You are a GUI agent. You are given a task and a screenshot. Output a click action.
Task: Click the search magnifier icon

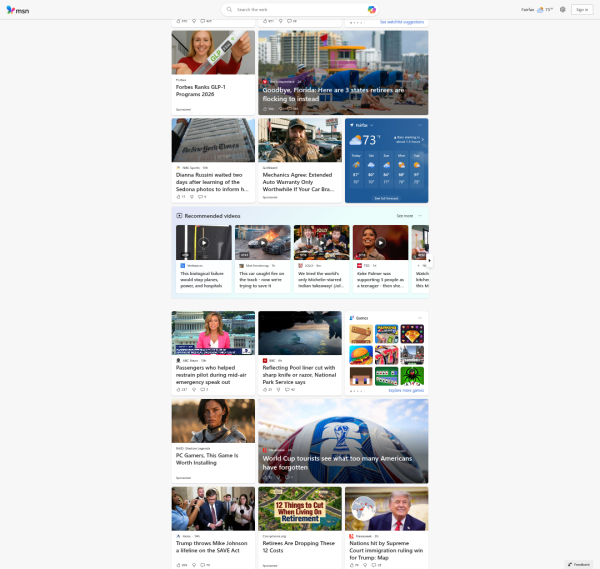[229, 10]
